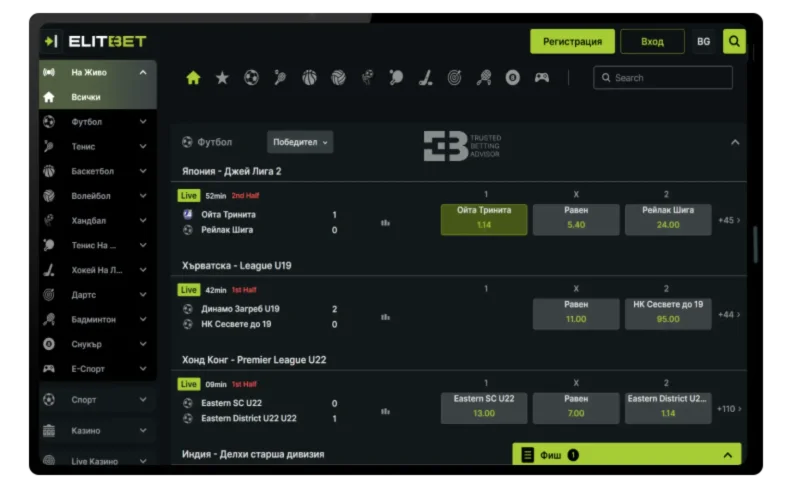Open favorites via the star icon
Image resolution: width=796 pixels, height=496 pixels.
[222, 78]
